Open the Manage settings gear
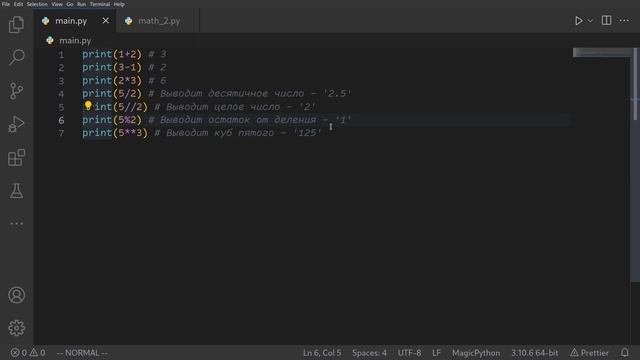 [16, 328]
